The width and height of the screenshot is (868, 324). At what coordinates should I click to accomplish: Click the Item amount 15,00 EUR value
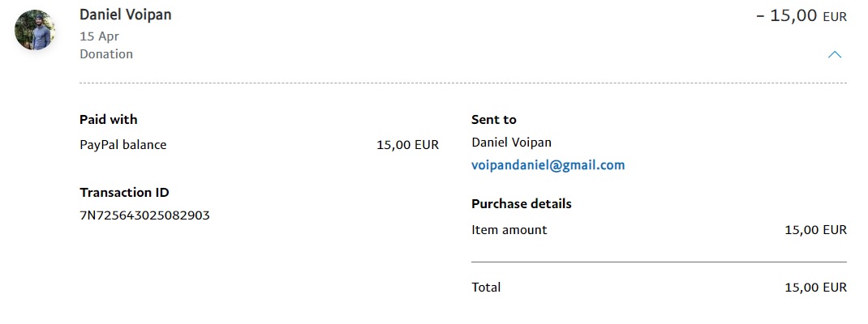(815, 230)
